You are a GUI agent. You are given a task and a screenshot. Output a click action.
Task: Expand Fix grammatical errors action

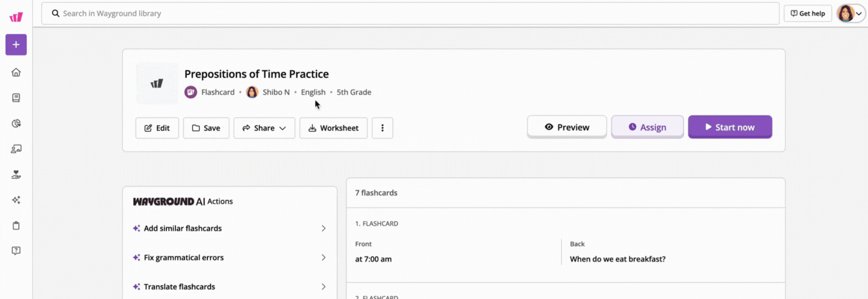pos(229,258)
